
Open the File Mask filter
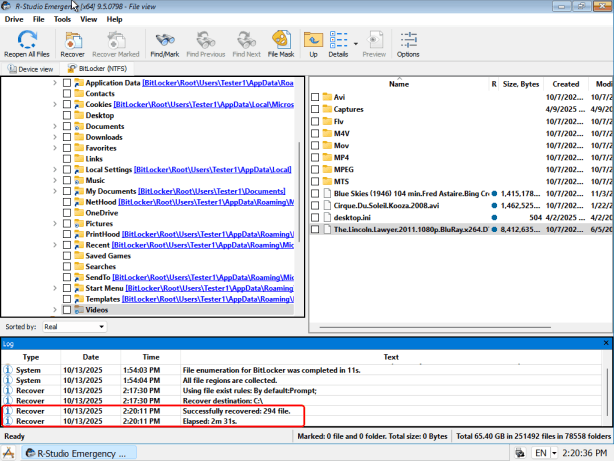point(282,44)
